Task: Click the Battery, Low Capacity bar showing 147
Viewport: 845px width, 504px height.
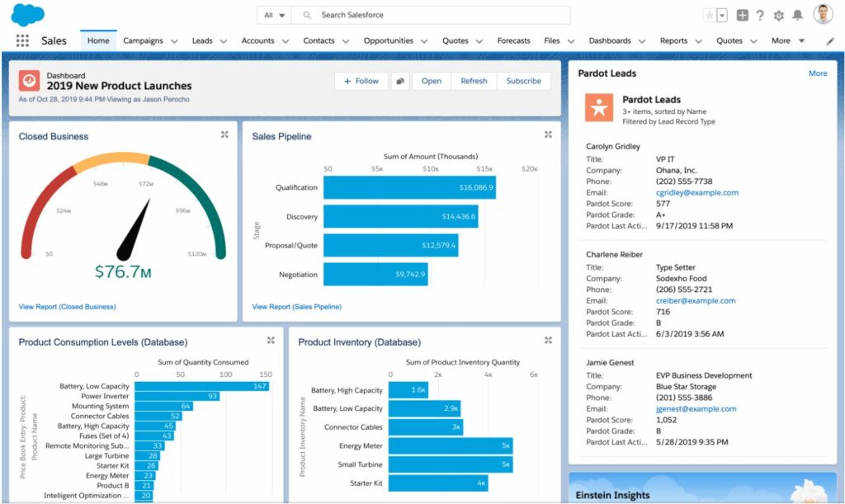Action: click(x=201, y=386)
